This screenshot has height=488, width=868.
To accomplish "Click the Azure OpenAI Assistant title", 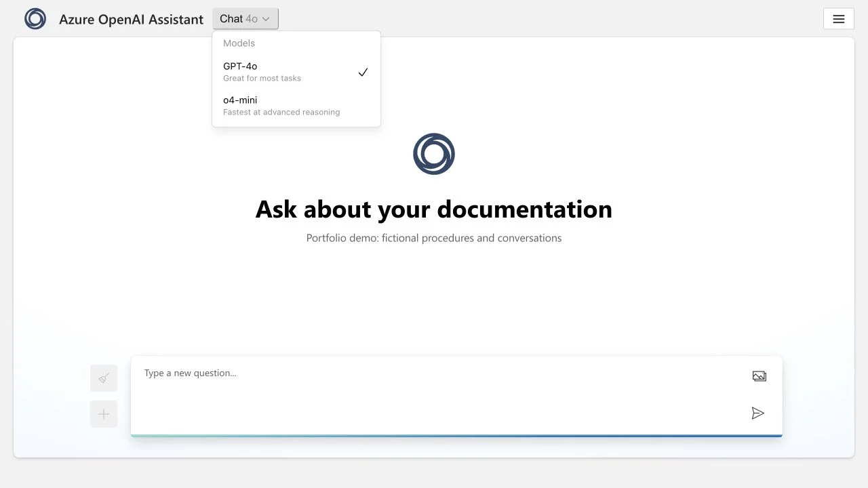I will [131, 20].
